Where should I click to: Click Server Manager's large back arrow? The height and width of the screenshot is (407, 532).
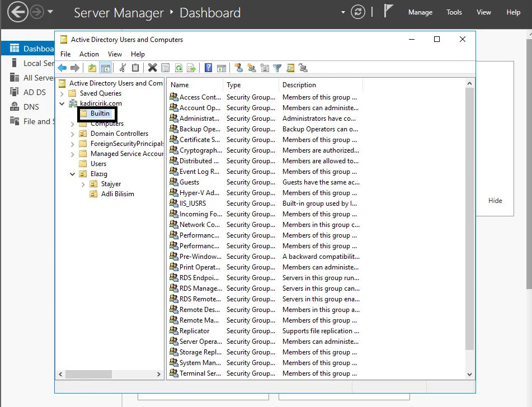coord(18,12)
